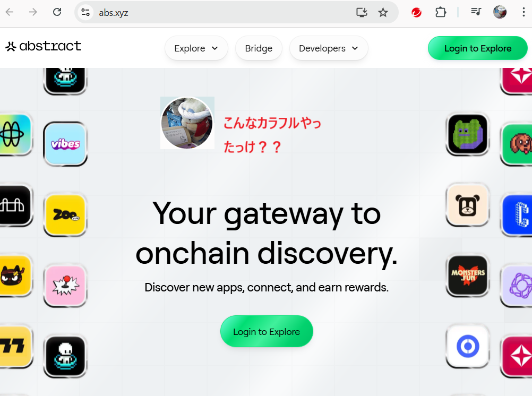Select the pink joystick burst app icon
This screenshot has width=532, height=396.
(65, 286)
